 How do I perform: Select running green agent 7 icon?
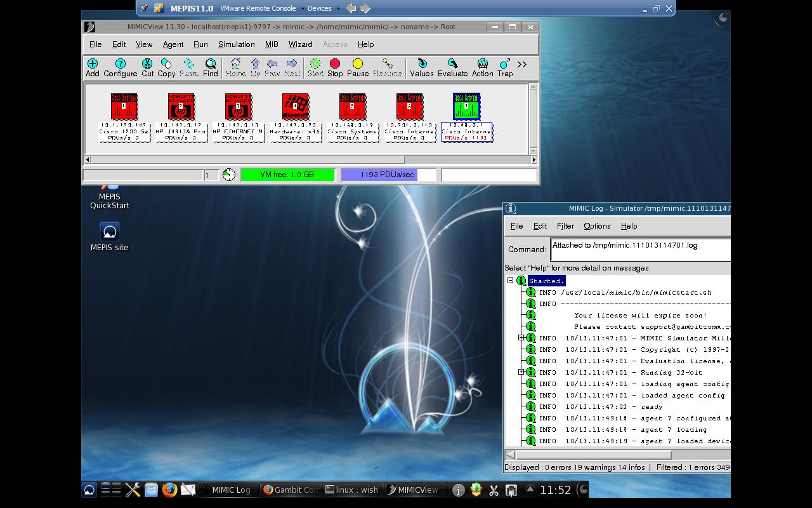point(467,106)
